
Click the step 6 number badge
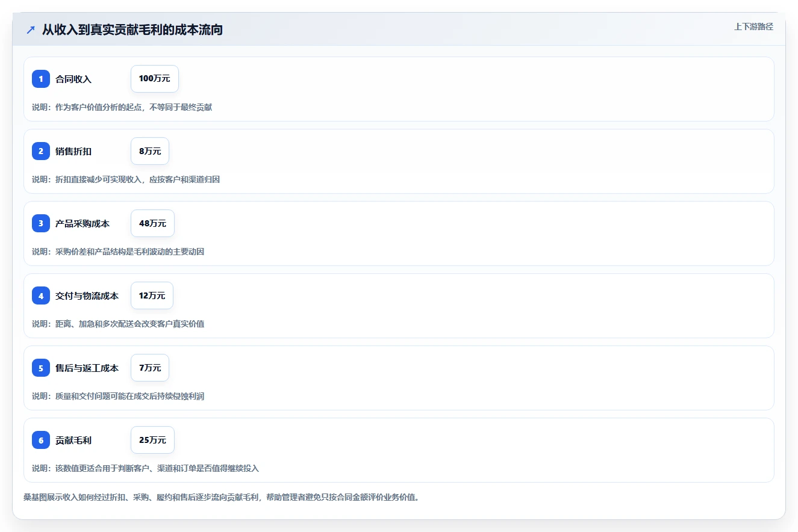[41, 440]
